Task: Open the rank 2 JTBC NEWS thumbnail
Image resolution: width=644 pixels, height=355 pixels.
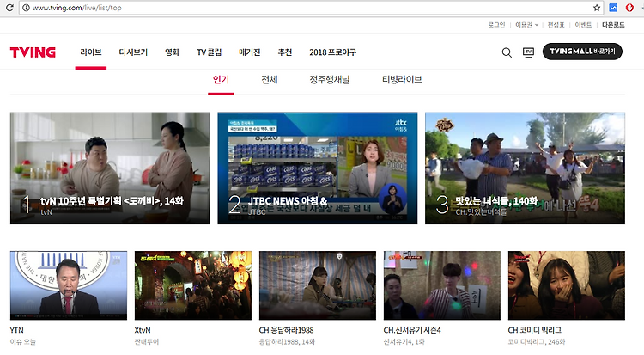Action: [x=318, y=168]
